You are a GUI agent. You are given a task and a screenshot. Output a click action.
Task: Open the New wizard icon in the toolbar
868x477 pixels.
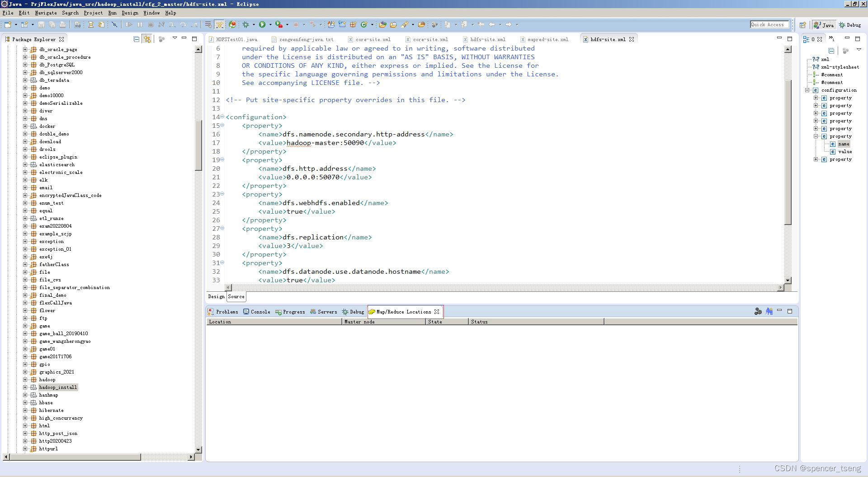(x=7, y=24)
